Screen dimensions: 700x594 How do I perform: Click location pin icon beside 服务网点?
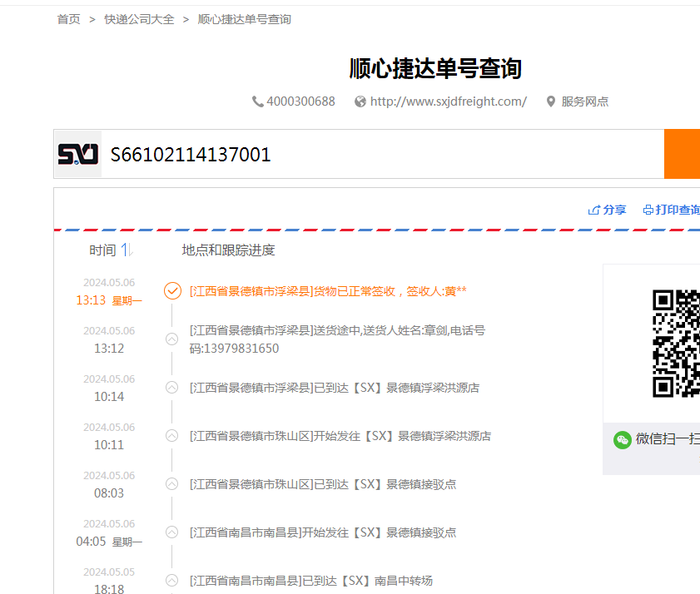551,101
